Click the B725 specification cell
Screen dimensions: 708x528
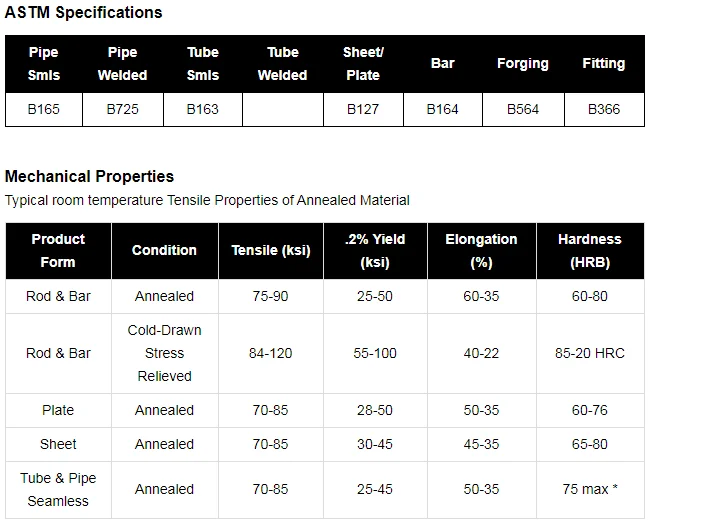pos(122,110)
